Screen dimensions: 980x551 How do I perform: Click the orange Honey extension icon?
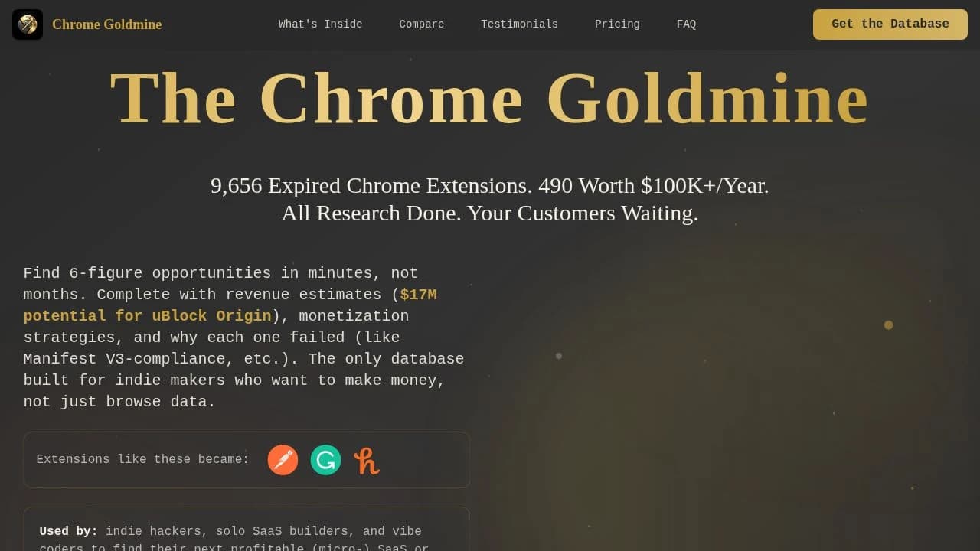click(x=366, y=460)
